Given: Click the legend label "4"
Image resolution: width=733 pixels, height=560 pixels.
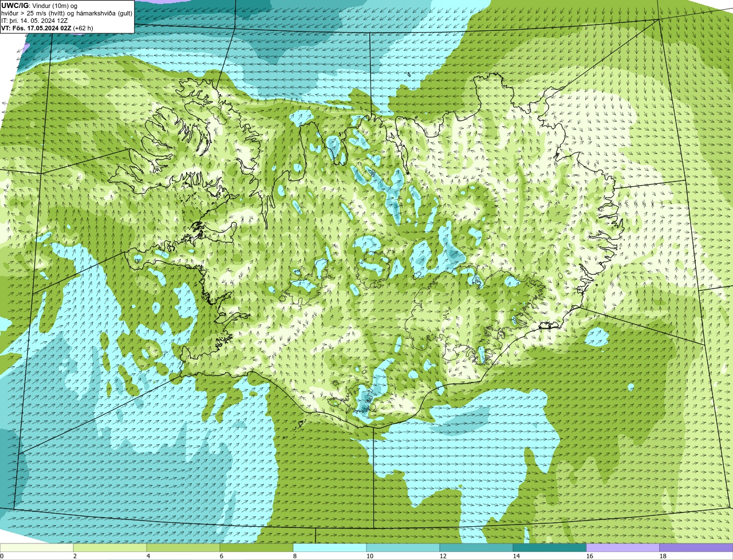Looking at the screenshot, I should [148, 556].
